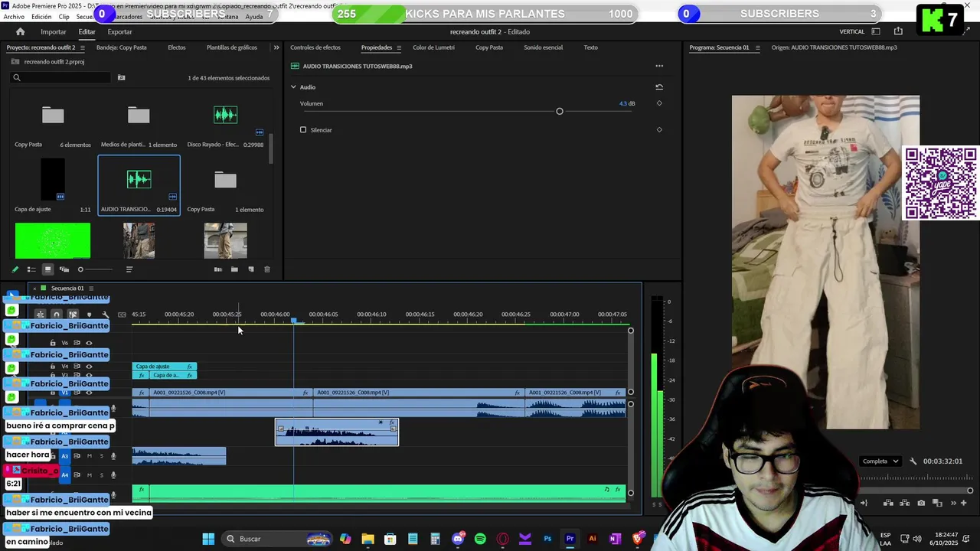
Task: Open the Medios de plantilla folder
Action: (139, 116)
